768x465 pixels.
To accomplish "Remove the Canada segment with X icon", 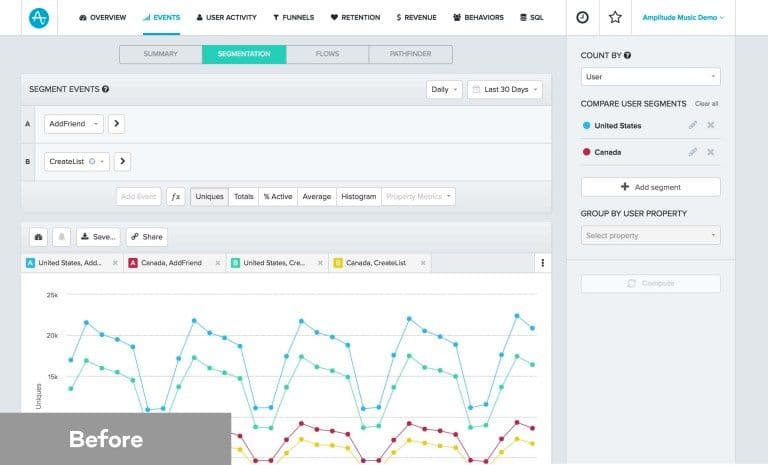I will pos(711,152).
